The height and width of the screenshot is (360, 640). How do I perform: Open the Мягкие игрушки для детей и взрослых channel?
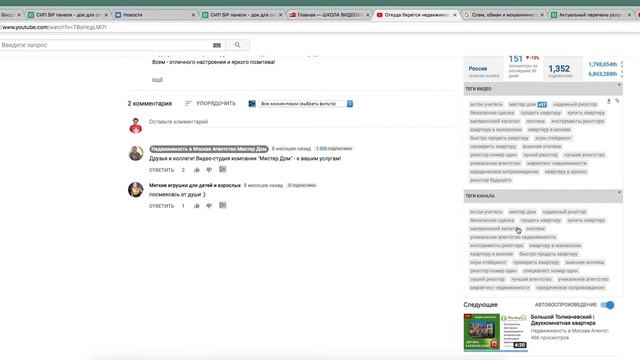pos(195,185)
